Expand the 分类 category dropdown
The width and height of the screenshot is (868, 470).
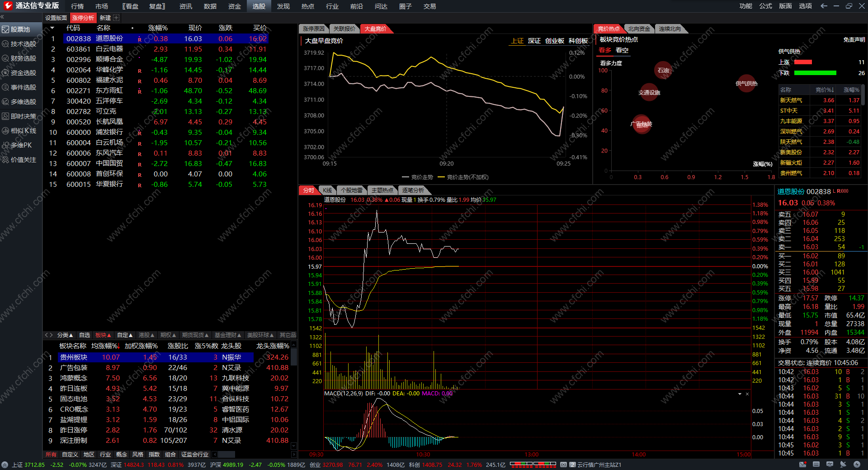click(x=65, y=335)
